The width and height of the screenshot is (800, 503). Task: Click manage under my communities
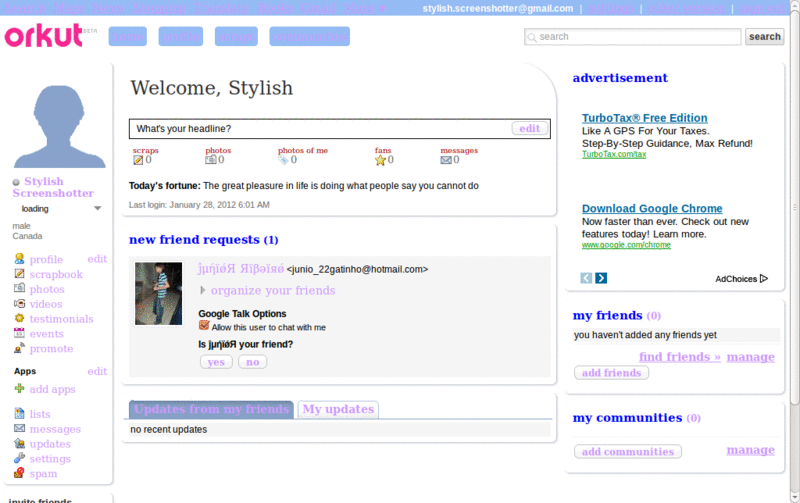[x=751, y=450]
